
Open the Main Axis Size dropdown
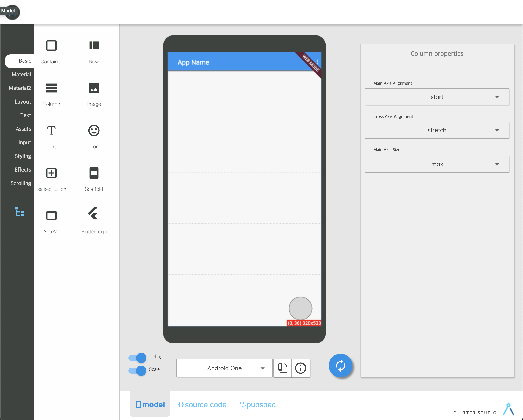click(x=437, y=164)
